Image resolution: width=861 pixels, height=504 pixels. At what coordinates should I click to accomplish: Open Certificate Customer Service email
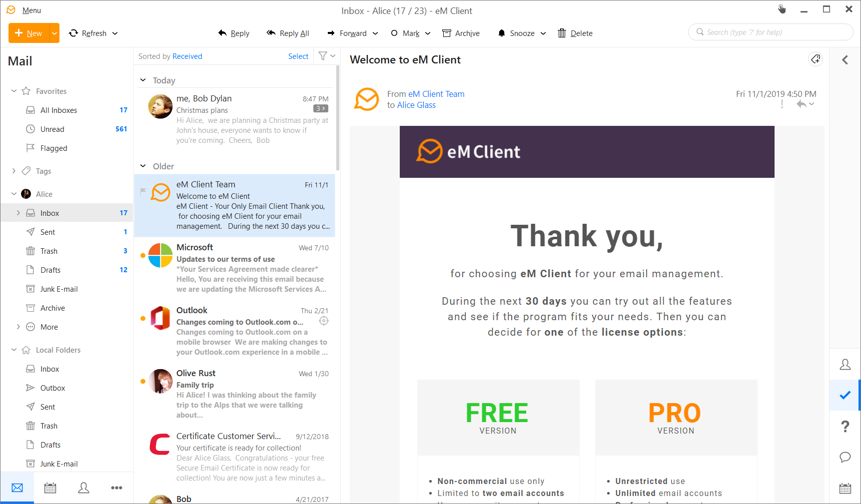coord(235,457)
